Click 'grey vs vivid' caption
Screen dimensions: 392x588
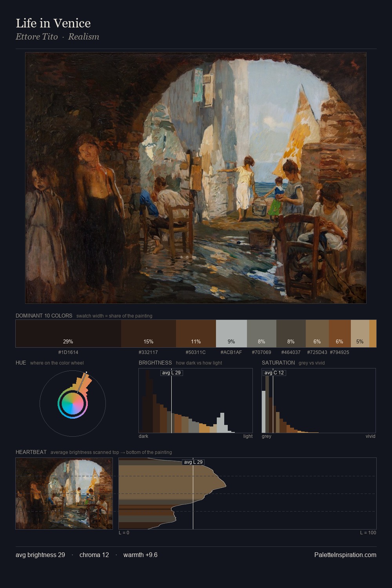[x=312, y=363]
